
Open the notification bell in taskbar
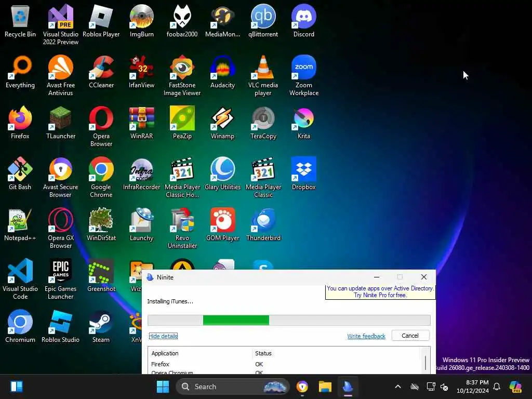pos(497,387)
